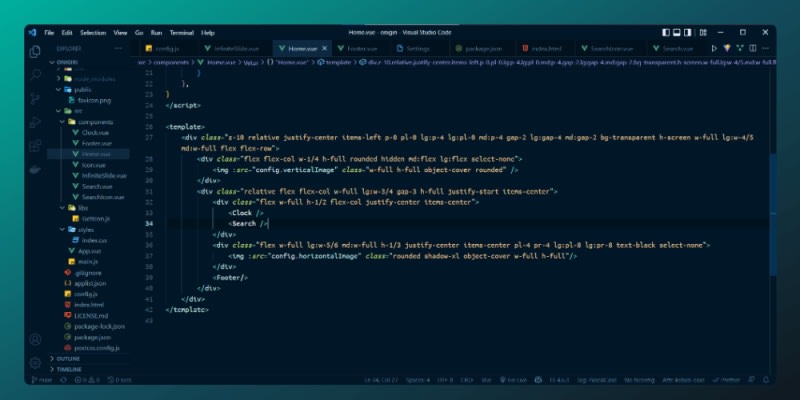Expand the TIMELINE section
The width and height of the screenshot is (800, 400).
pos(69,369)
